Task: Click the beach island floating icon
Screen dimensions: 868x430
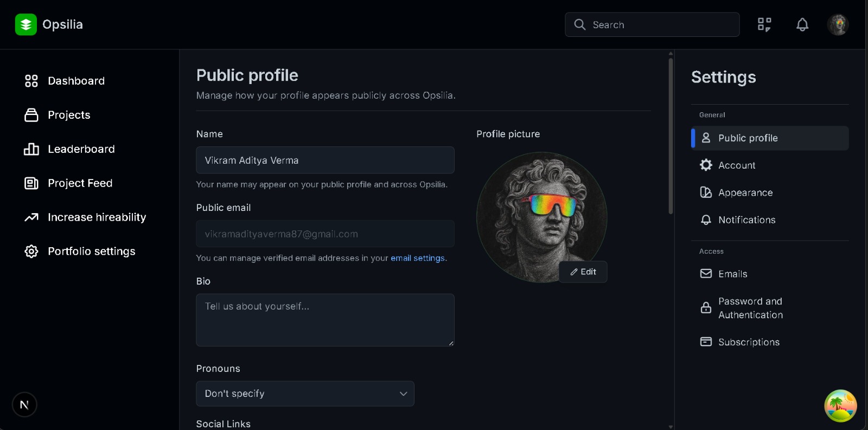Action: tap(840, 406)
